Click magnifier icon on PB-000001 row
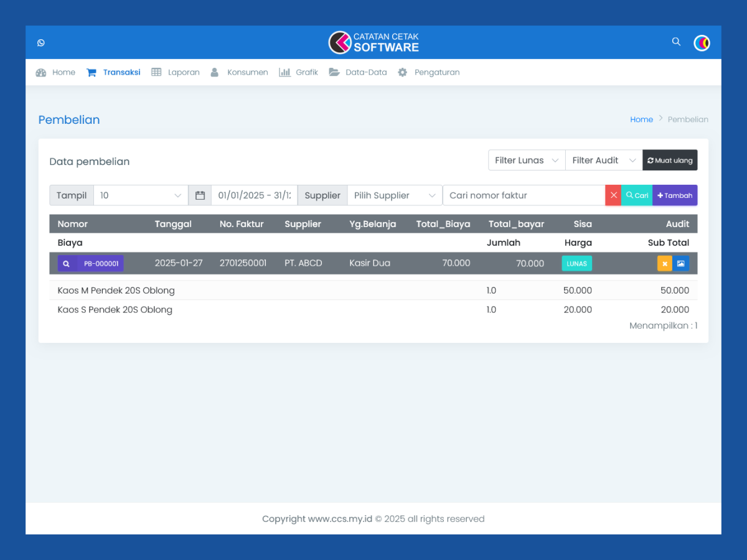 [x=67, y=264]
